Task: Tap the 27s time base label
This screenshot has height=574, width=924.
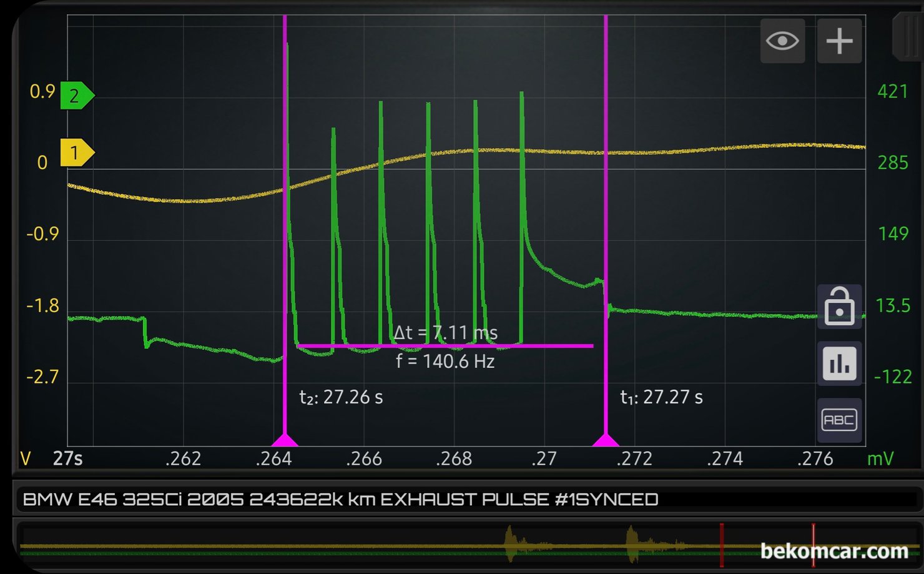Action: click(67, 459)
